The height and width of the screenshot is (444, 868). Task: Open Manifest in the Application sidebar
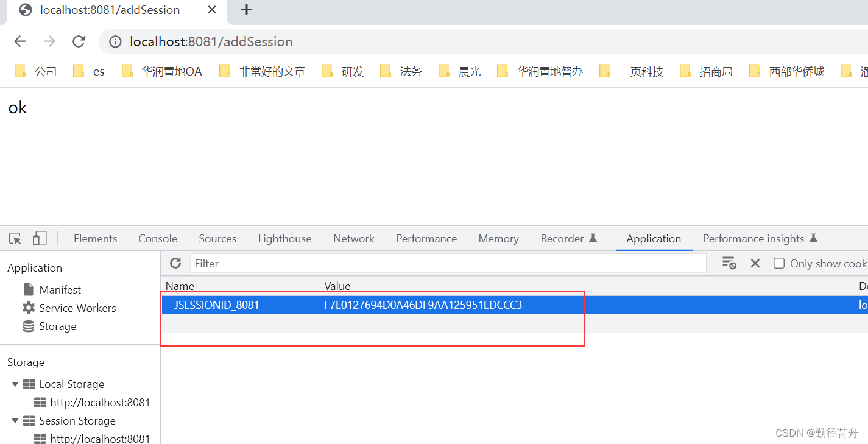(60, 289)
